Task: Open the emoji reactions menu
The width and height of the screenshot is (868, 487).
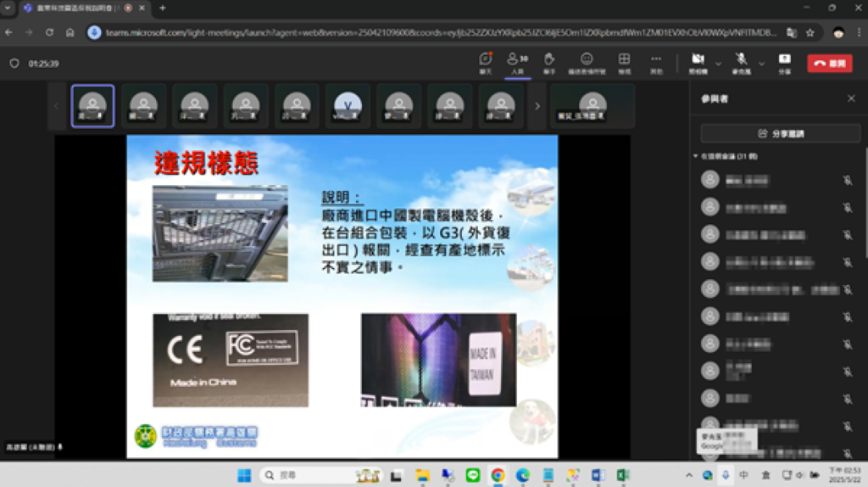Action: point(587,62)
